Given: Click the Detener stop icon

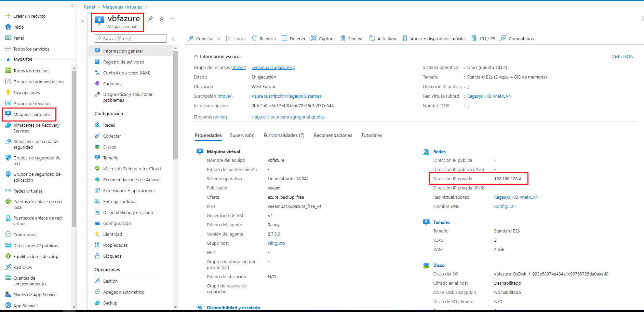Looking at the screenshot, I should coord(284,38).
